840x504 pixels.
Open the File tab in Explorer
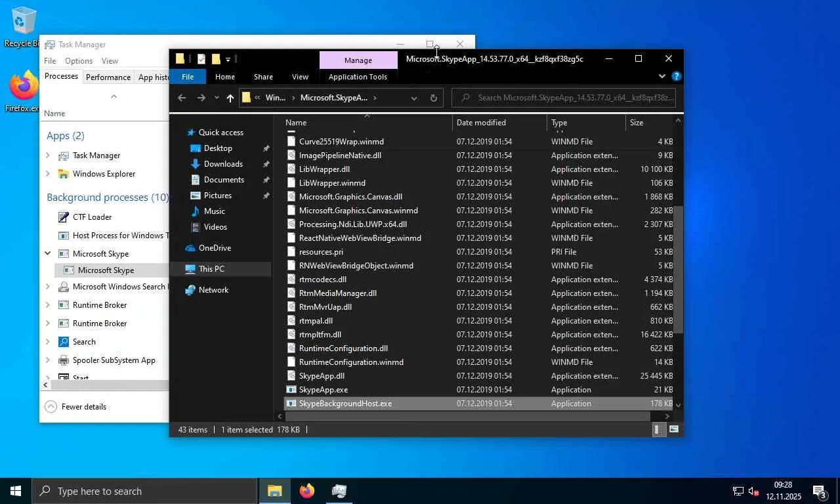click(188, 77)
